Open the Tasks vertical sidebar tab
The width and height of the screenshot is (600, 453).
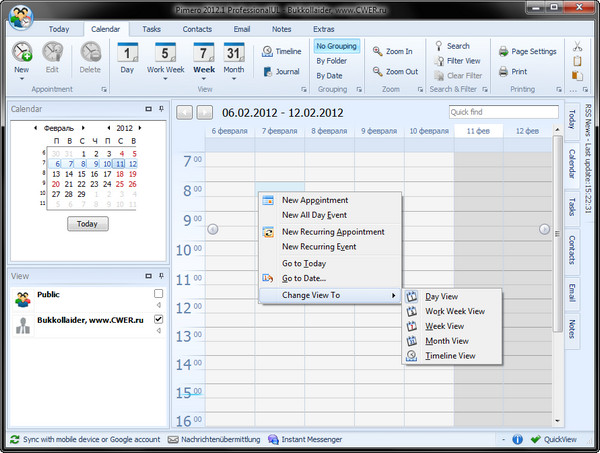pos(572,207)
